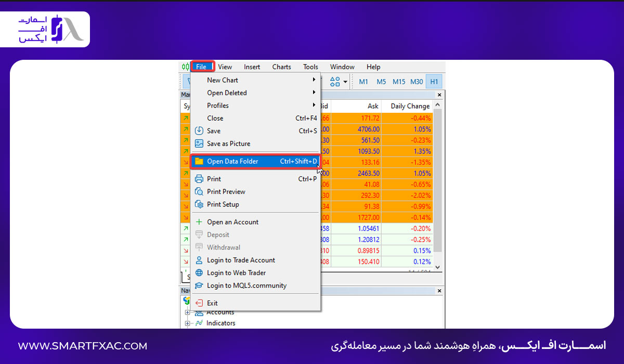Click the Daily Change value -0.44%

pyautogui.click(x=420, y=118)
